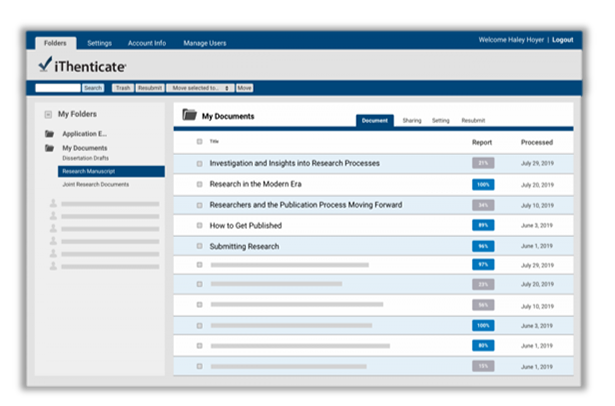This screenshot has height=406, width=615.
Task: Open the Account Info tab
Action: click(x=147, y=43)
